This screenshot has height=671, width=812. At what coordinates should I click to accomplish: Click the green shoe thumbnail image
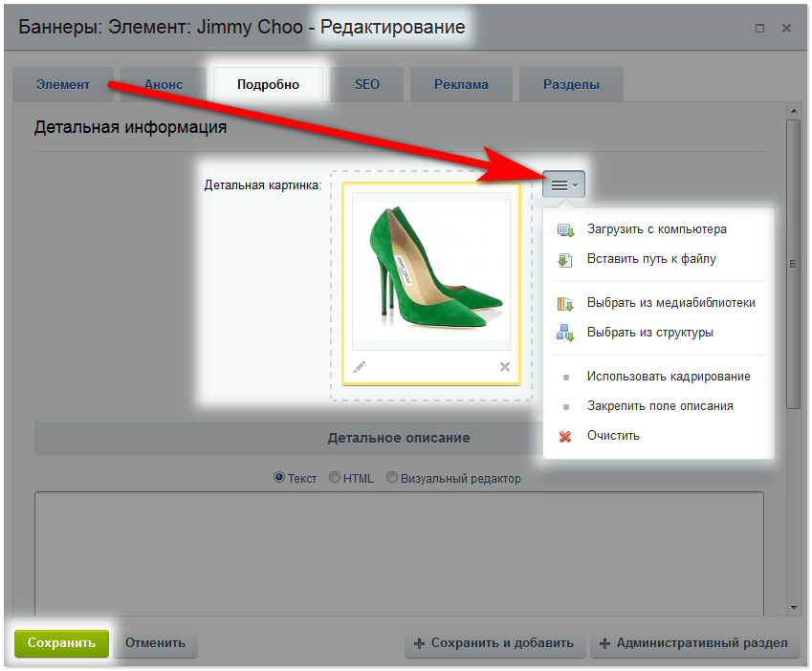coord(431,271)
